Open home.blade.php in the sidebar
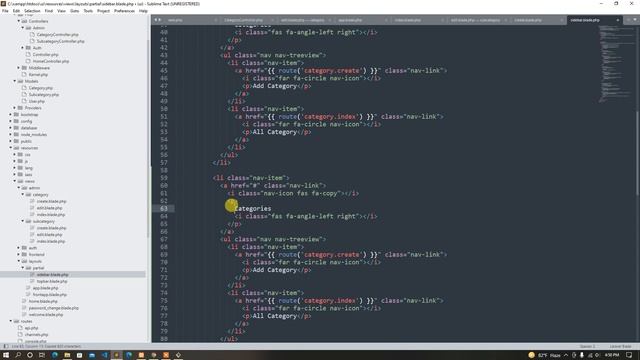This screenshot has height=360, width=640. (x=43, y=301)
